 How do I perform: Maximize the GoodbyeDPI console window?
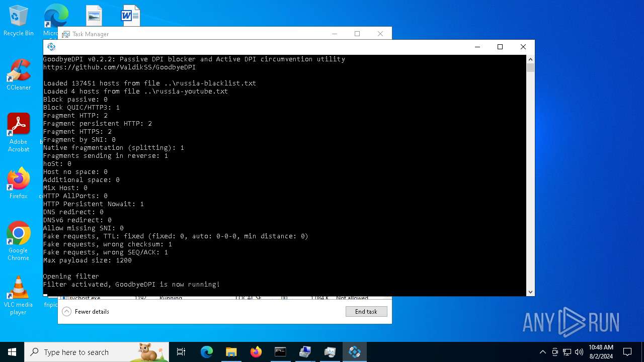coord(500,47)
